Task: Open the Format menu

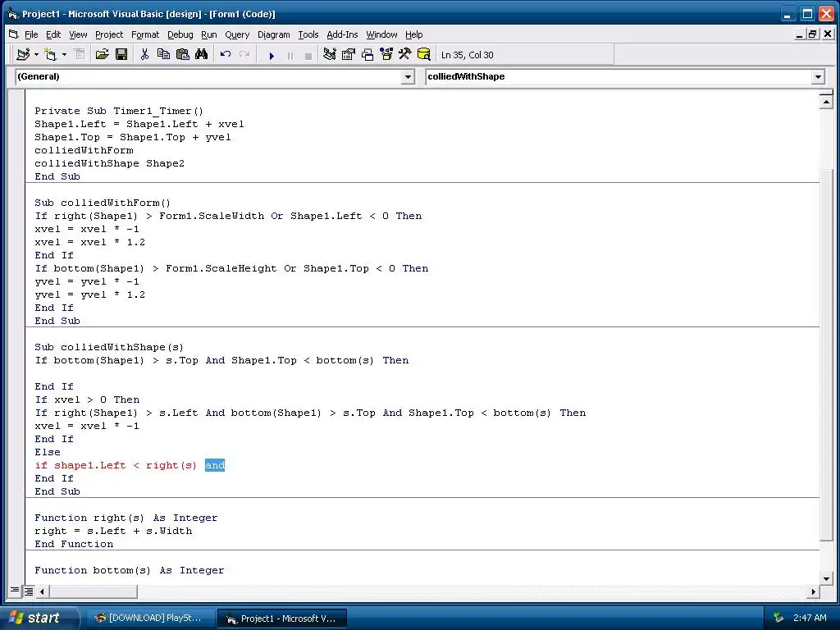Action: click(145, 34)
